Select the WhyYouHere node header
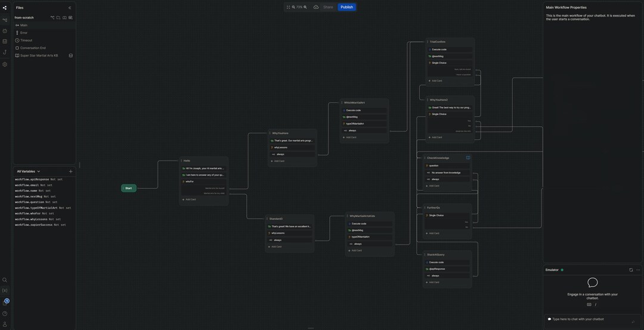Screen dimensions: 644x330 click(x=292, y=133)
